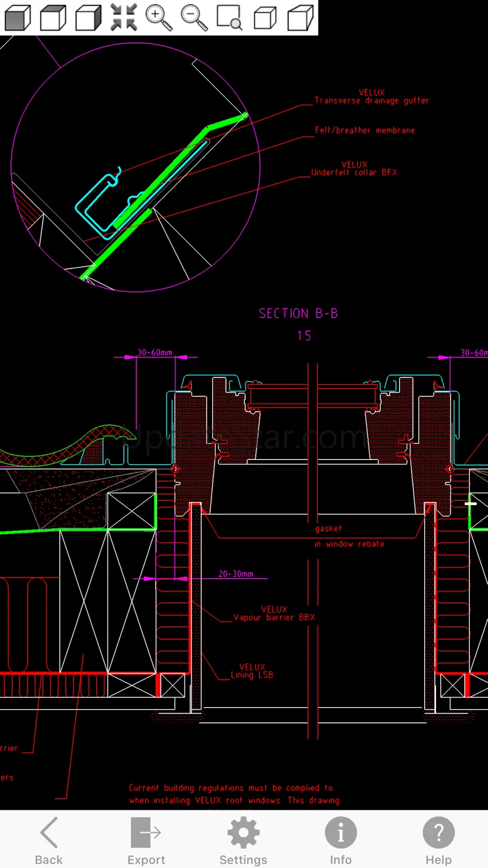
Task: Select the right-face view cube icon
Action: coord(88,18)
